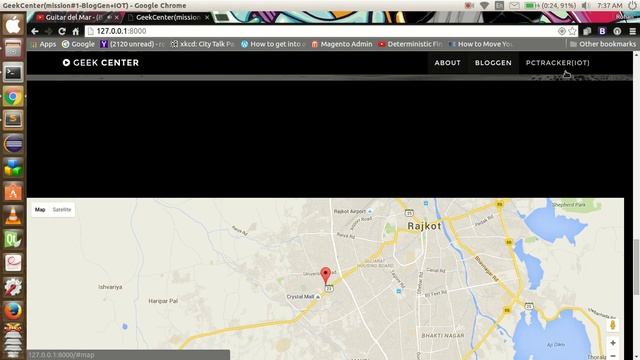Click the Rajkot Airport label on map
Image resolution: width=640 pixels, height=360 pixels.
tap(350, 211)
